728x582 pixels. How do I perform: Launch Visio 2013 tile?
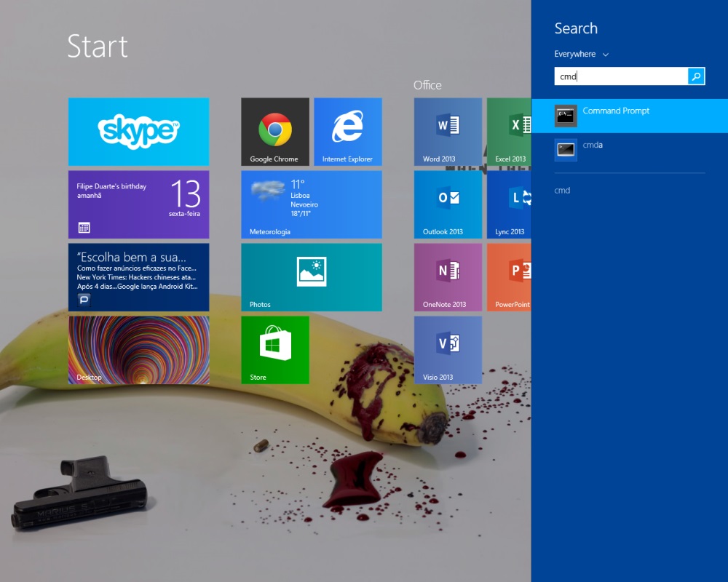coord(448,350)
